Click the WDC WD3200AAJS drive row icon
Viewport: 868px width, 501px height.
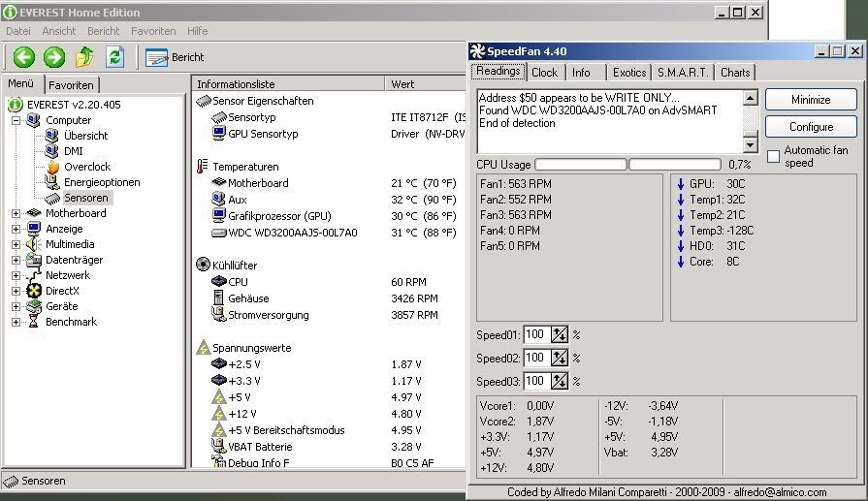point(219,233)
